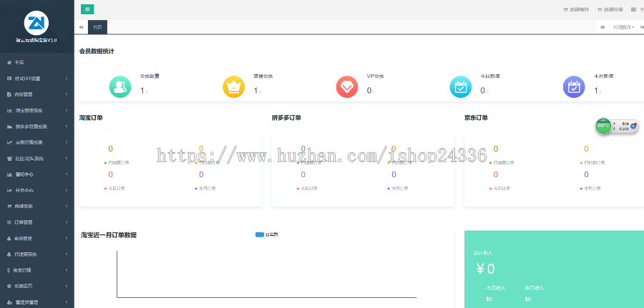Click the blue plus icon on floating widget
The image size is (644, 308).
point(633,126)
